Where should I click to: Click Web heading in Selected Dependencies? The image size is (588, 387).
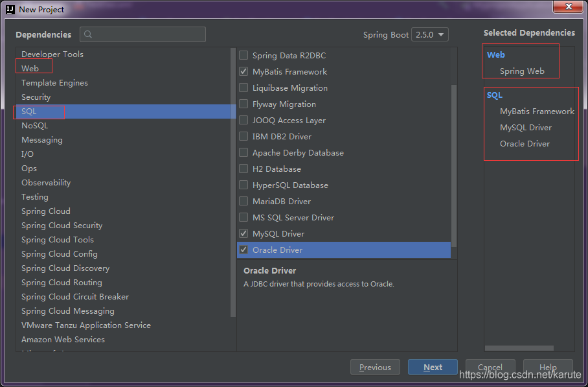(x=496, y=55)
